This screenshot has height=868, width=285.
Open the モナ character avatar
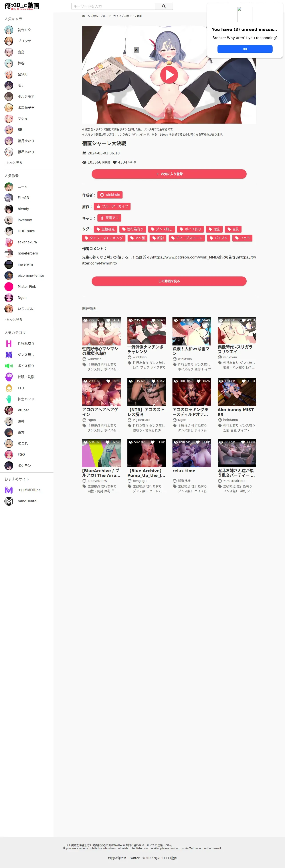pos(9,86)
